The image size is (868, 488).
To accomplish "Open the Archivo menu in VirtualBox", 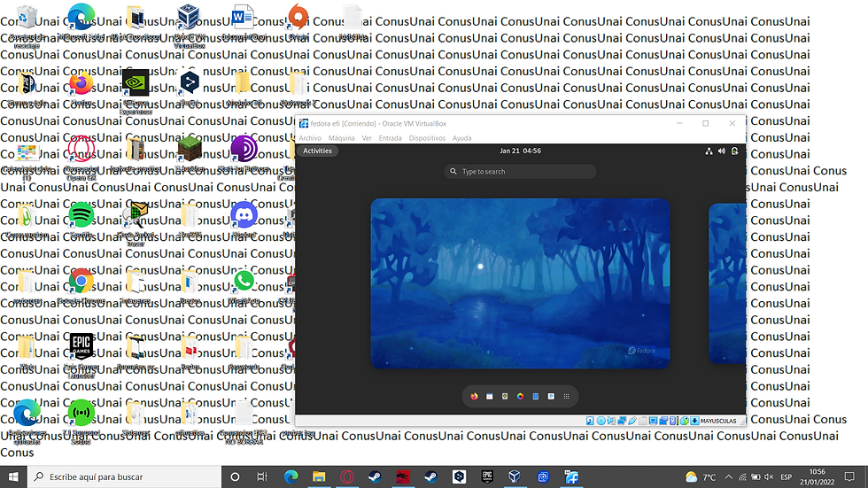I will [x=310, y=138].
